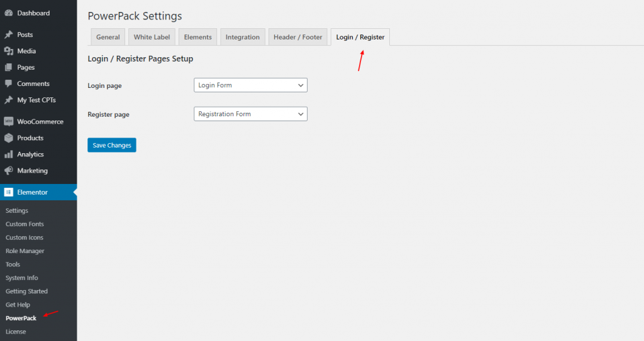
Task: Switch to Header / Footer tab
Action: click(x=298, y=37)
